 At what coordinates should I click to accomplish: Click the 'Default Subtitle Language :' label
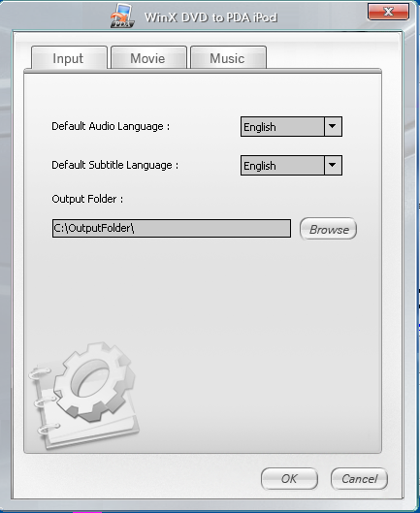(114, 165)
